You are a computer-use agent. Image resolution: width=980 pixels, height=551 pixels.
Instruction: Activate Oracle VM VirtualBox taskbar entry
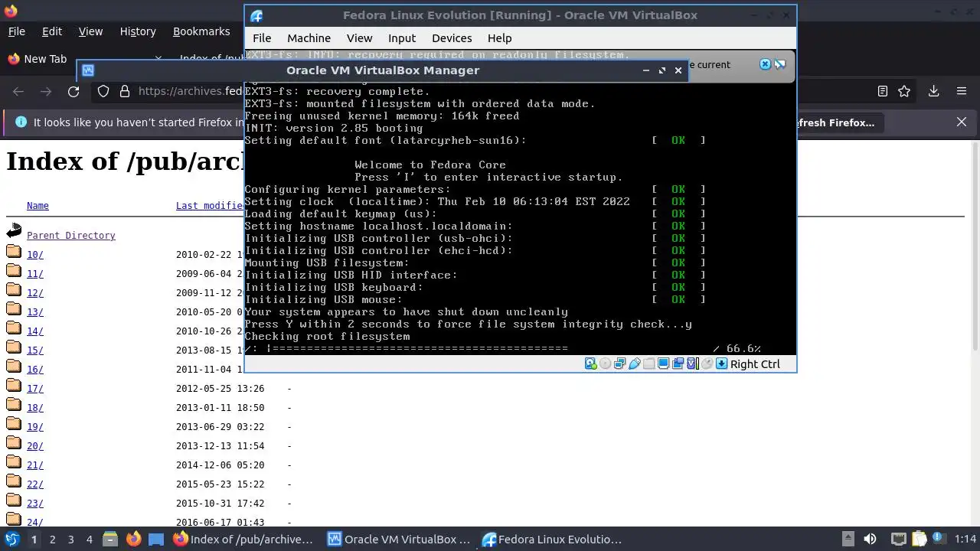tap(398, 539)
